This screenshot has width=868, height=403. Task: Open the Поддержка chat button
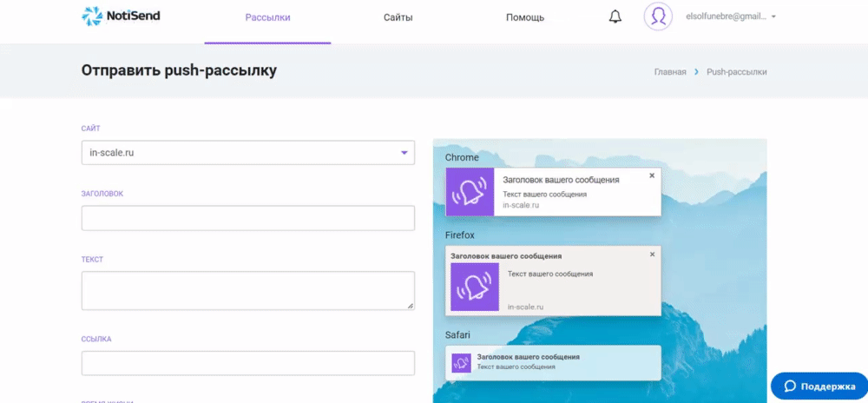pyautogui.click(x=814, y=386)
